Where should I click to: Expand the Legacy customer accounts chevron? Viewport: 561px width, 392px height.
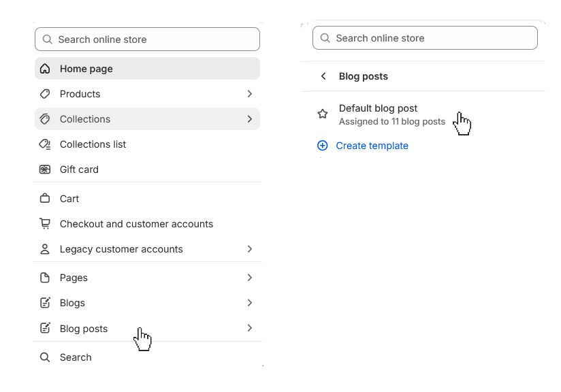250,249
